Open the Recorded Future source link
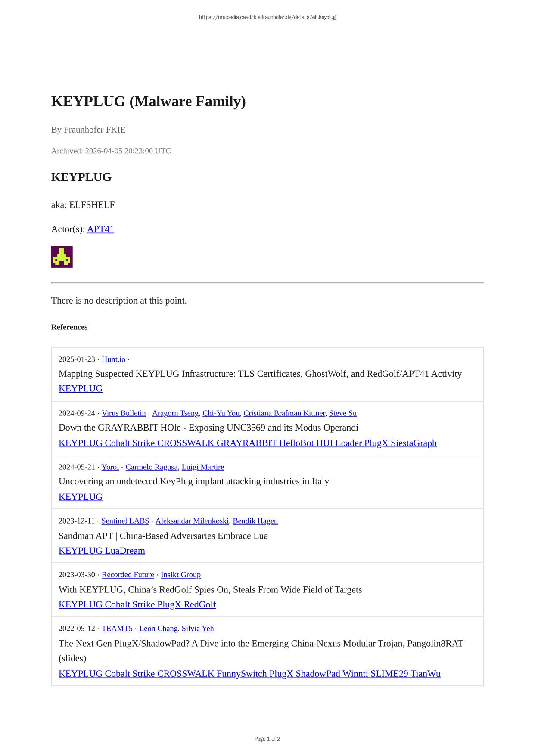 click(128, 575)
